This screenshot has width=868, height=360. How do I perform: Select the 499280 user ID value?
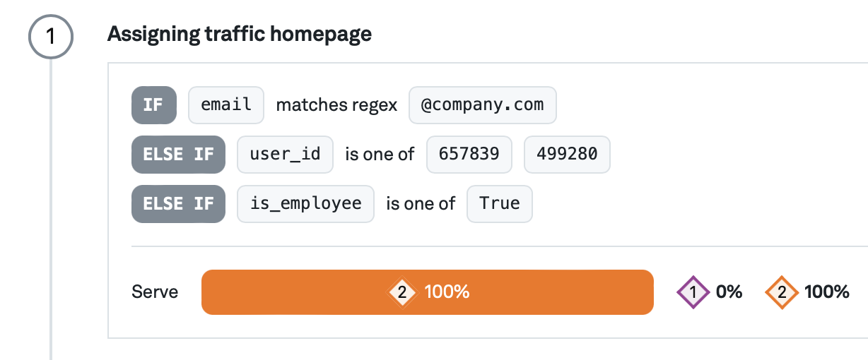(x=566, y=155)
